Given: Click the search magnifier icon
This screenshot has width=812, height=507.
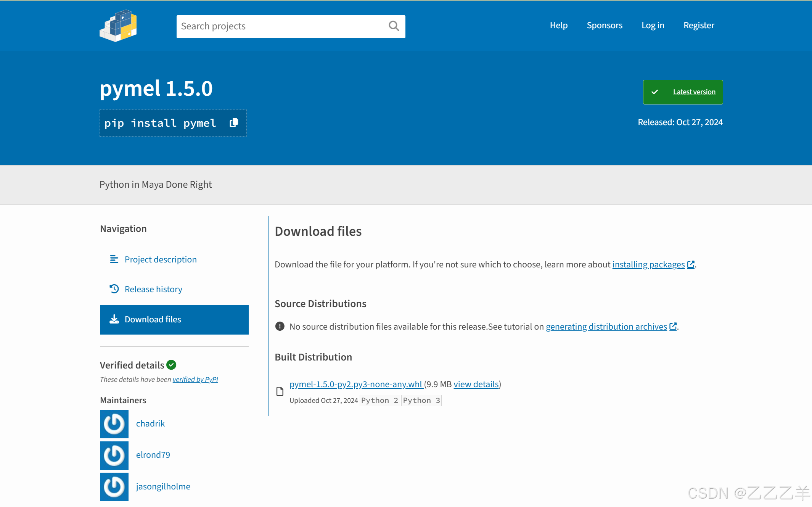Looking at the screenshot, I should 394,26.
